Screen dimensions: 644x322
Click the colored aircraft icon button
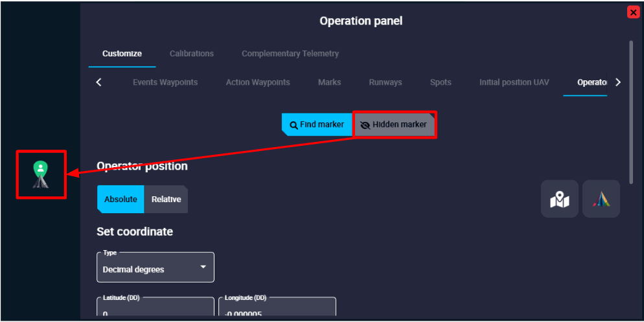pyautogui.click(x=601, y=199)
